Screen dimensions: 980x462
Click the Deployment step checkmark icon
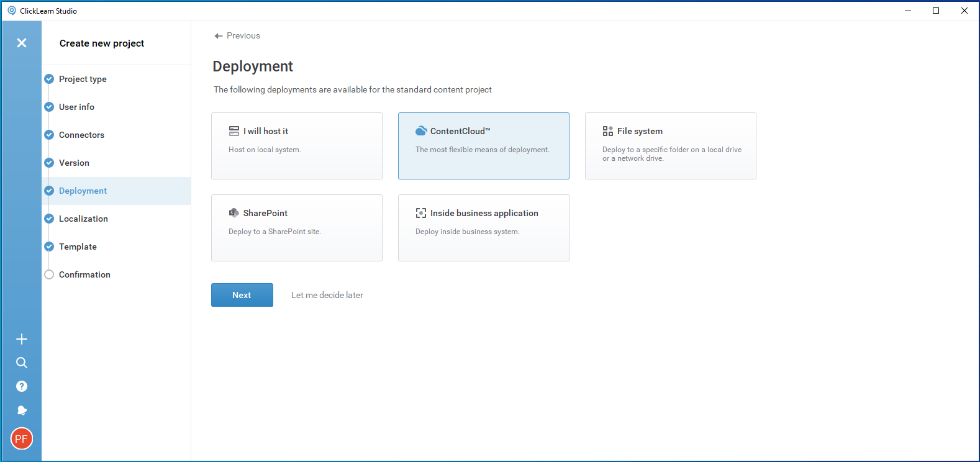click(49, 191)
